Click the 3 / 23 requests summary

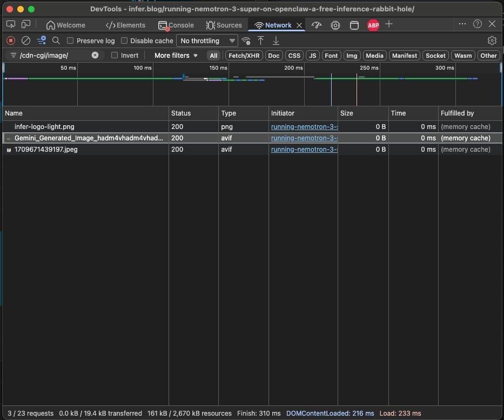tap(31, 414)
